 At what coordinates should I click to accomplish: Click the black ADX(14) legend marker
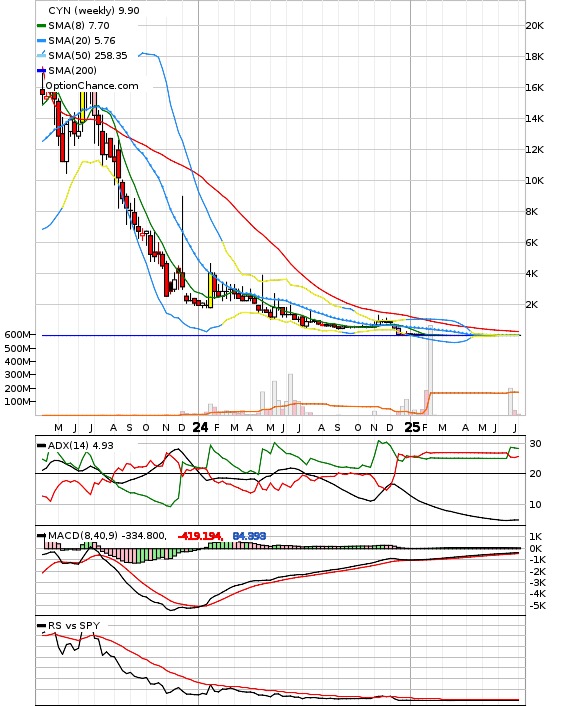pyautogui.click(x=41, y=446)
